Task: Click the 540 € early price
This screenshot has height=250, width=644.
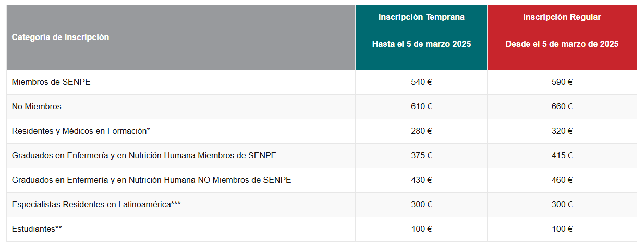Action: 421,82
